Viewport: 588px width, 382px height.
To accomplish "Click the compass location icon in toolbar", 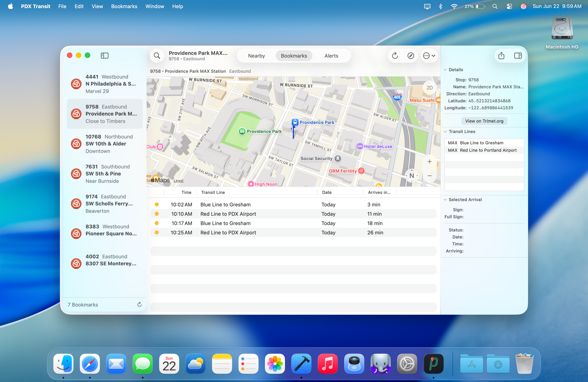I will pyautogui.click(x=411, y=56).
